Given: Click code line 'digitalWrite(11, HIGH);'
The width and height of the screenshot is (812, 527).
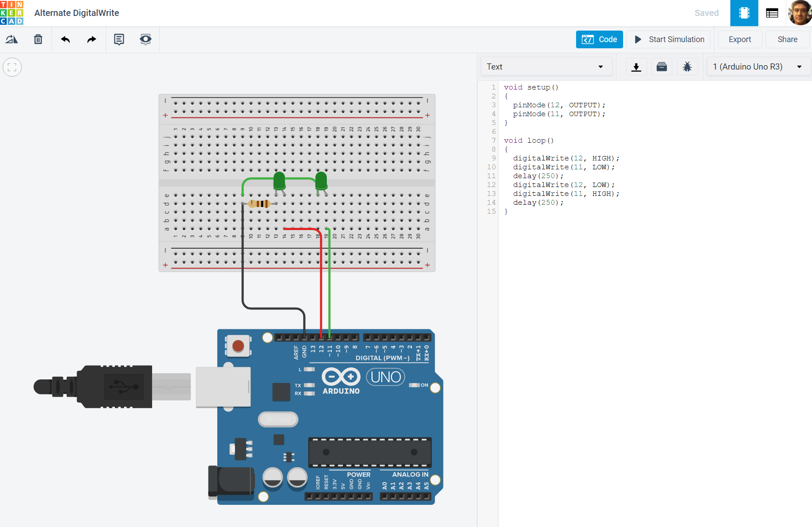Looking at the screenshot, I should [x=566, y=194].
